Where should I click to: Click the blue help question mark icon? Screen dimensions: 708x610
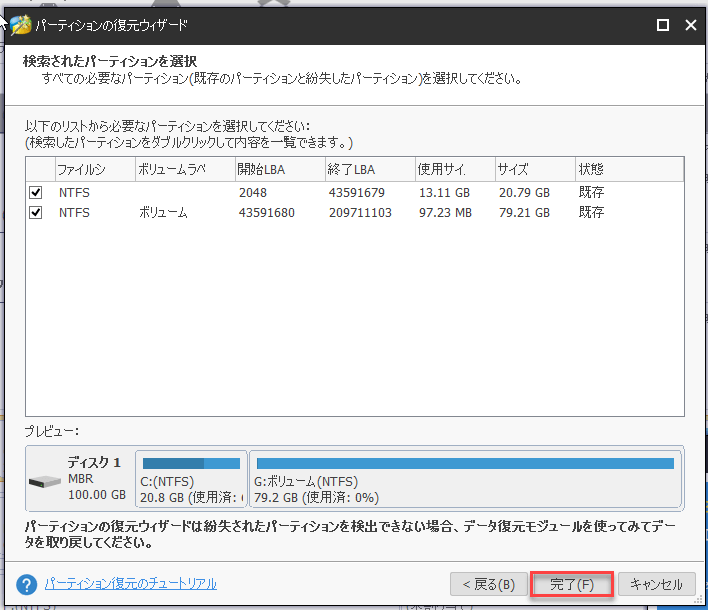click(x=27, y=585)
